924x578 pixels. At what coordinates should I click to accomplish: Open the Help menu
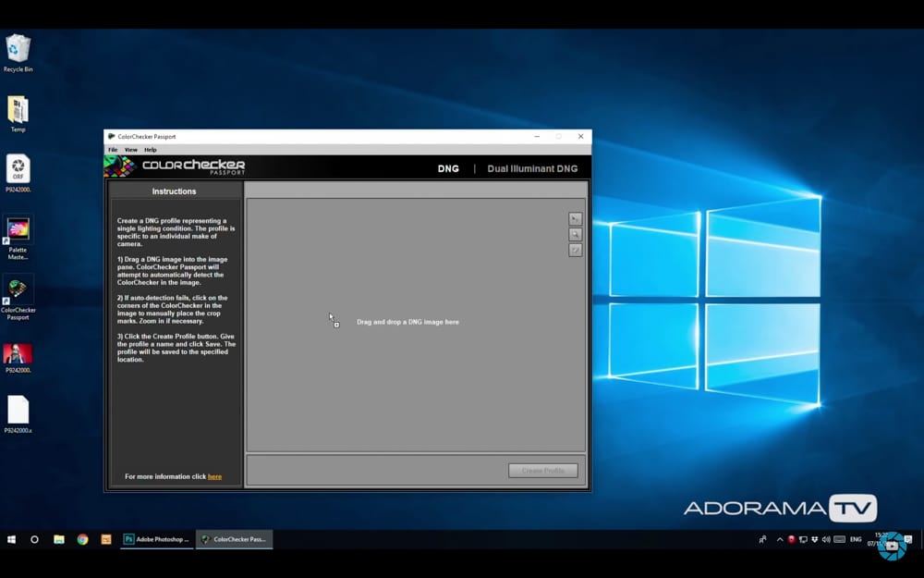pyautogui.click(x=151, y=150)
